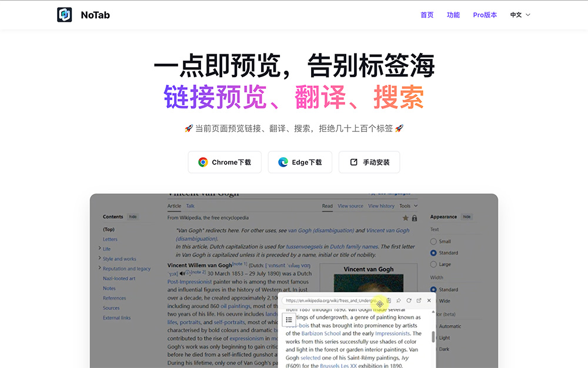Image resolution: width=588 pixels, height=368 pixels.
Task: Hide the Appearance panel
Action: point(466,217)
